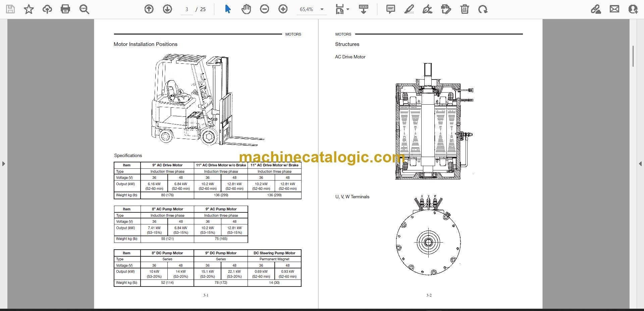Image resolution: width=644 pixels, height=311 pixels.
Task: Go to the next page
Action: pos(167,9)
